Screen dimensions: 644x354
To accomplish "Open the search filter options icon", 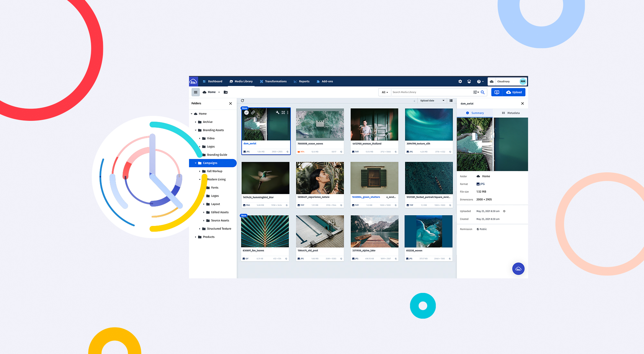I will click(x=475, y=92).
